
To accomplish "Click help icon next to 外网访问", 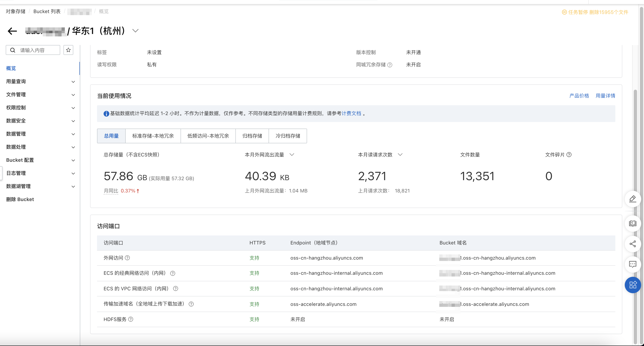I will click(127, 258).
